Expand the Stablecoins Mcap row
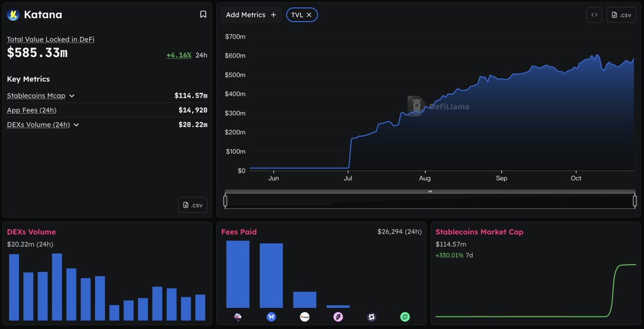 click(72, 96)
